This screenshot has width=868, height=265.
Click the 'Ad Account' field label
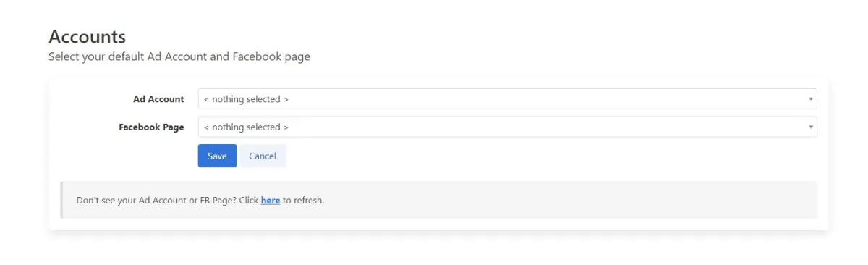(x=158, y=99)
